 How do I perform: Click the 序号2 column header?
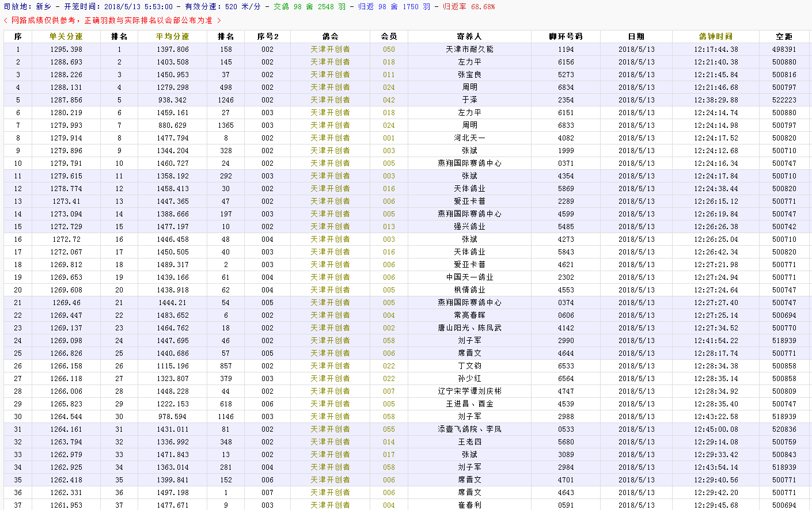[267, 36]
